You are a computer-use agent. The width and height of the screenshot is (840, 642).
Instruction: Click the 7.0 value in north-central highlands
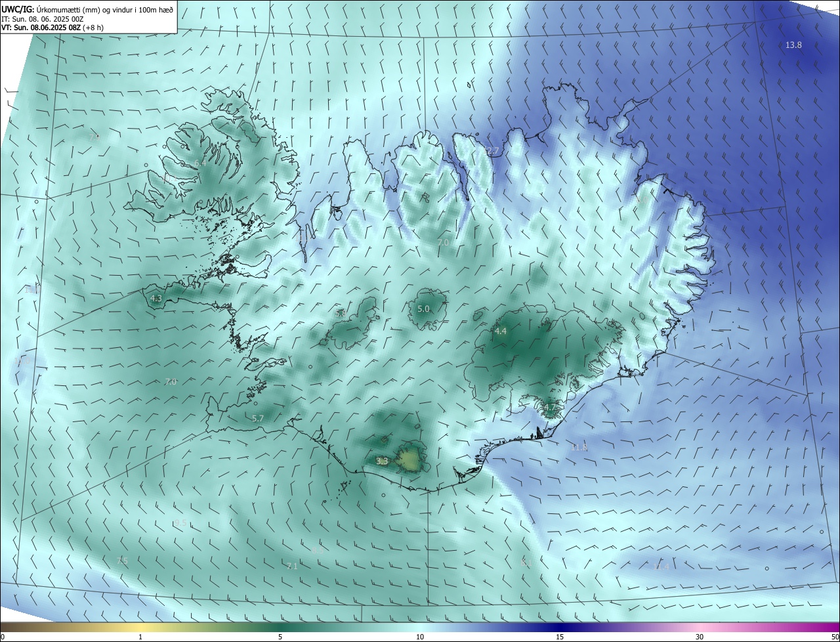point(443,242)
